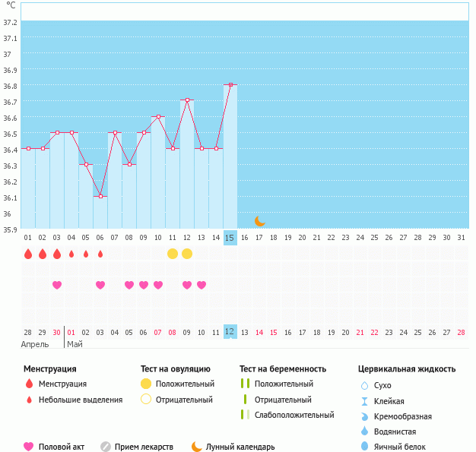Click the 36.1 temperature point on day 06

click(x=100, y=196)
